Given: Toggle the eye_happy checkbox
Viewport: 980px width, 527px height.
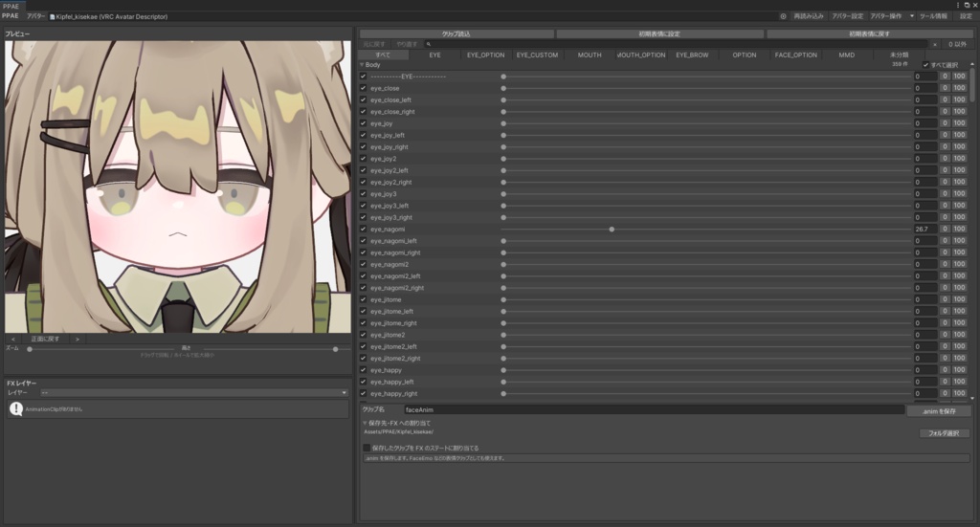Looking at the screenshot, I should coord(363,370).
